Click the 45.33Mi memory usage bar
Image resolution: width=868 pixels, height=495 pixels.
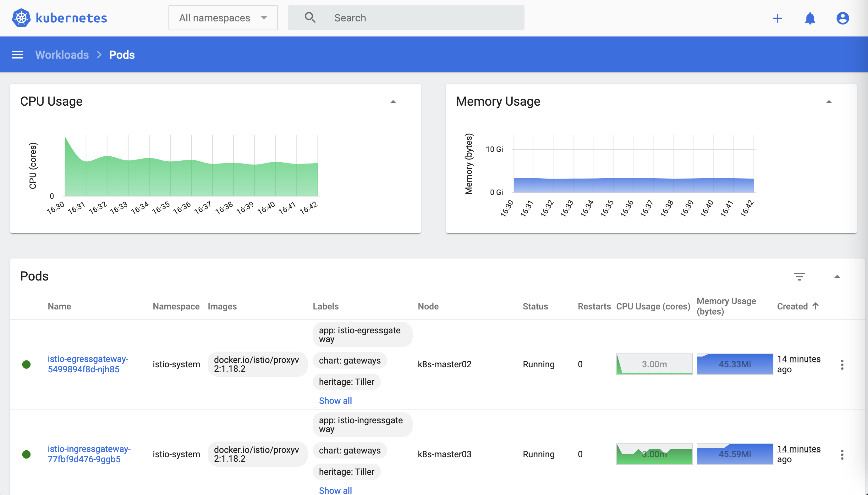(x=734, y=364)
